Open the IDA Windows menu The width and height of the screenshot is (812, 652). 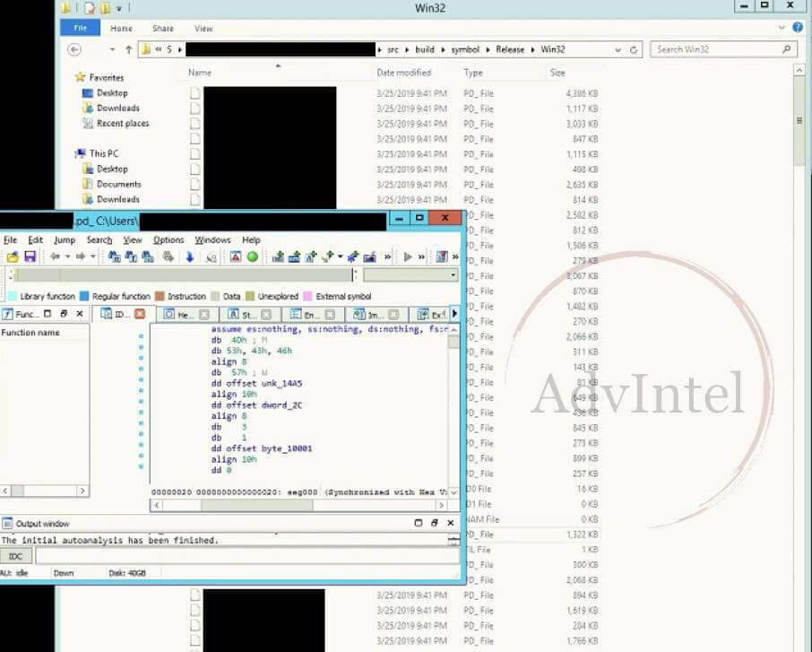coord(212,240)
